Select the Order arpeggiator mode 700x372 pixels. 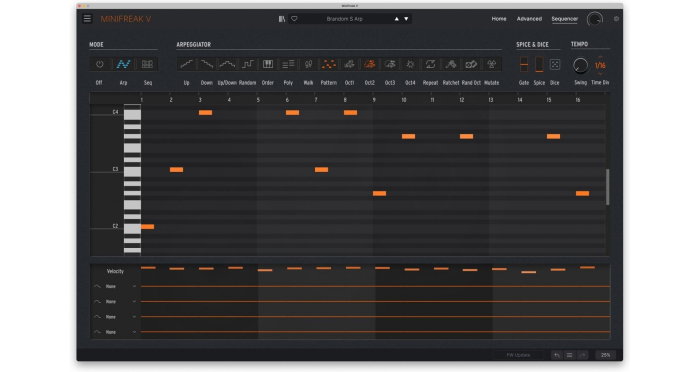(x=268, y=64)
